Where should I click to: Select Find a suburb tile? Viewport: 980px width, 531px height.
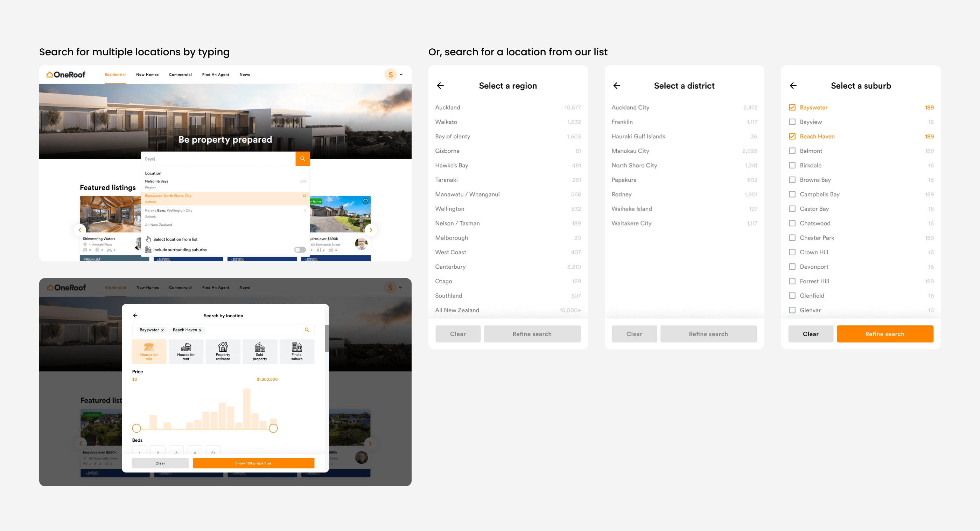click(297, 352)
